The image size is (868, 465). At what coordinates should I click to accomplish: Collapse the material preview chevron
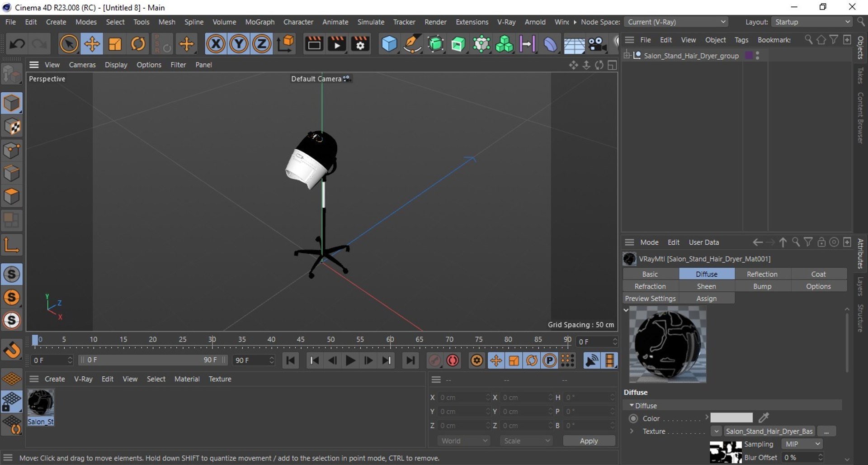[626, 310]
